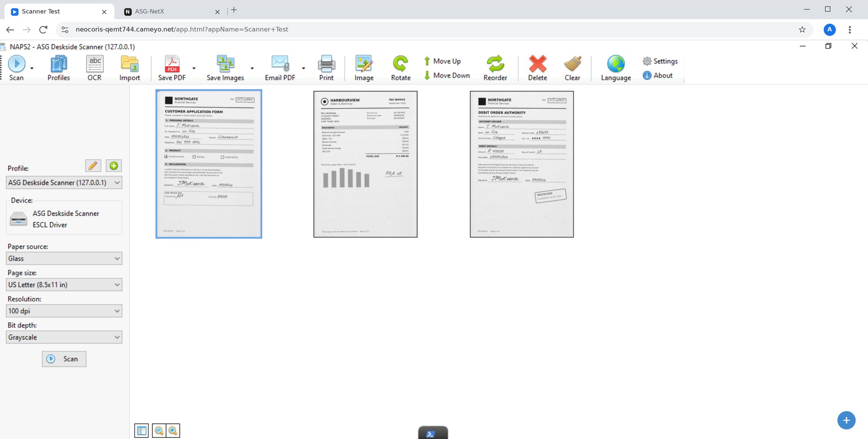Import a file using Import icon
This screenshot has width=868, height=439.
click(130, 68)
